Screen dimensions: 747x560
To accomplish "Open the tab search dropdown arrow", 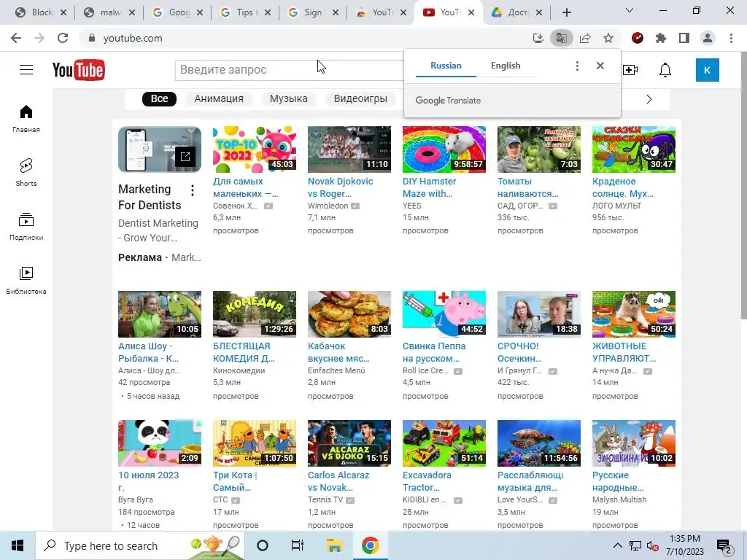I will click(x=630, y=10).
